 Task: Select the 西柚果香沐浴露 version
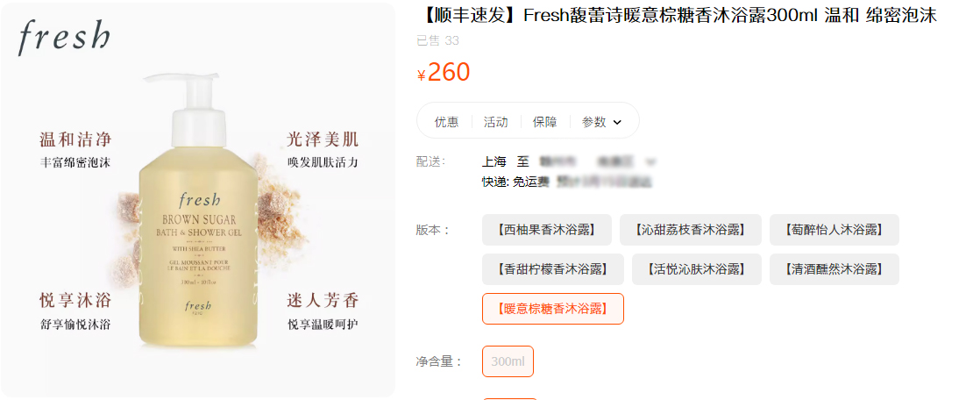click(547, 230)
